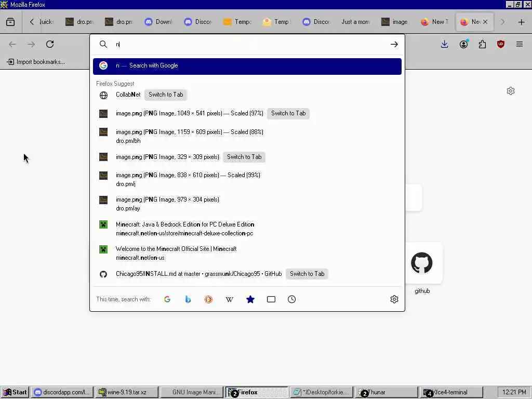Open a new tab with the plus icon

pyautogui.click(x=522, y=22)
